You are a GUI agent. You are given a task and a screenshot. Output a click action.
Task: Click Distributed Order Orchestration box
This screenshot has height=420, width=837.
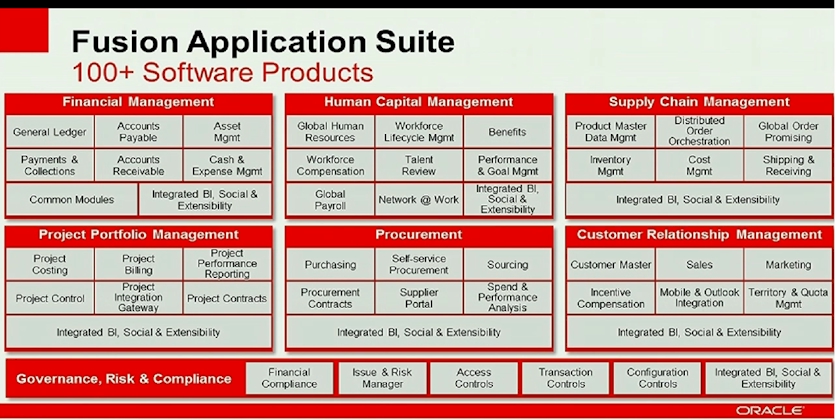coord(699,132)
